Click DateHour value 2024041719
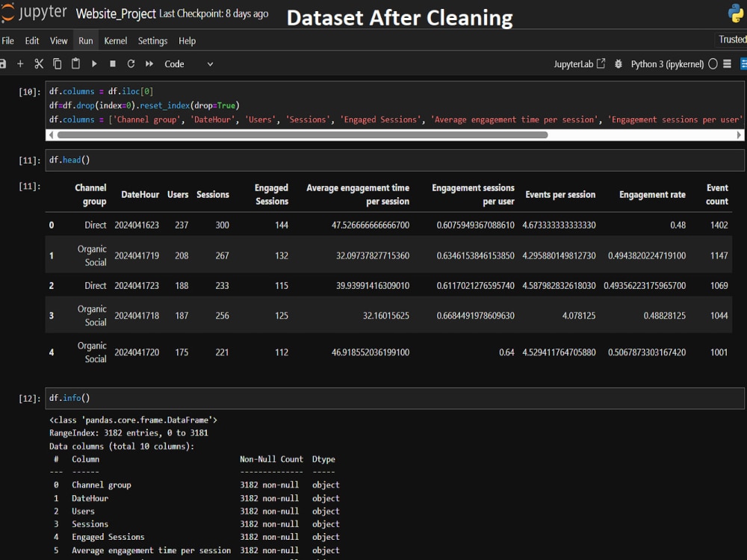This screenshot has width=747, height=560. click(x=137, y=255)
